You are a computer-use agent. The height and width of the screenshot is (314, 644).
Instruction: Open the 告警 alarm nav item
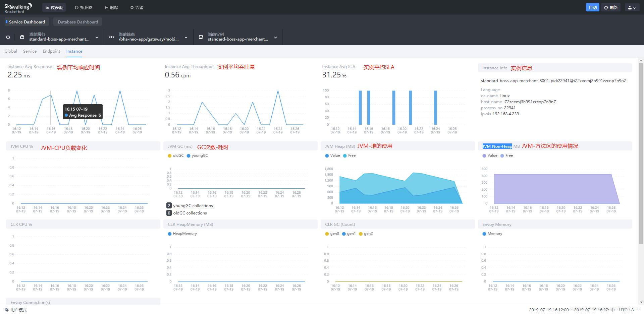pos(137,7)
